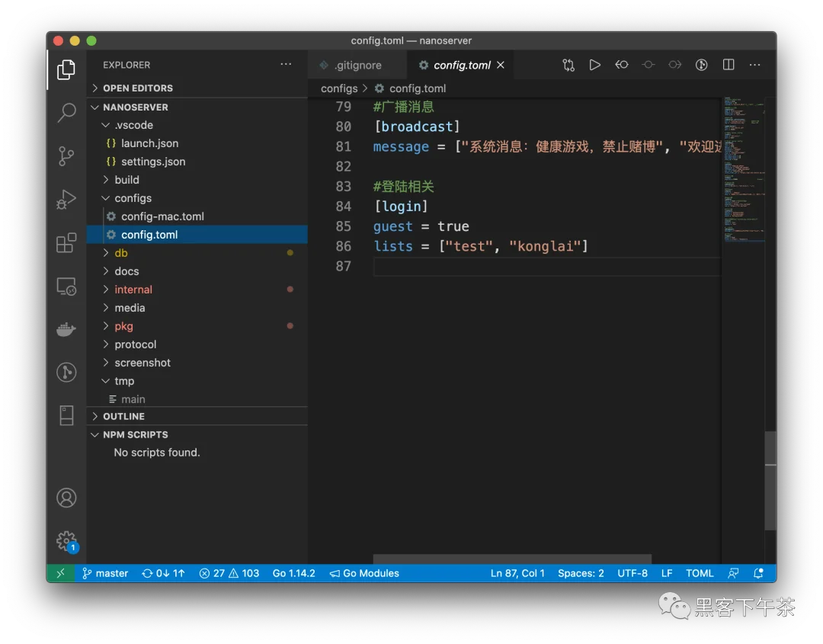This screenshot has height=644, width=823.
Task: Select the config.toml editor tab
Action: [462, 65]
